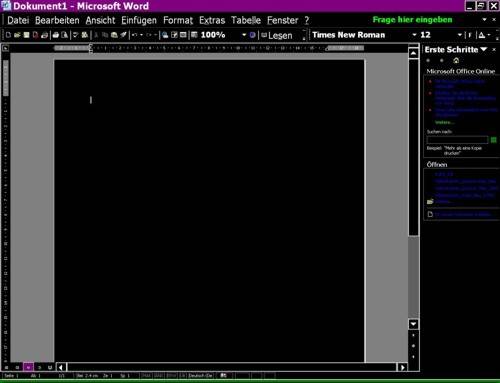Click the Home icon in task pane
Screen dimensions: 500x383
[x=456, y=60]
